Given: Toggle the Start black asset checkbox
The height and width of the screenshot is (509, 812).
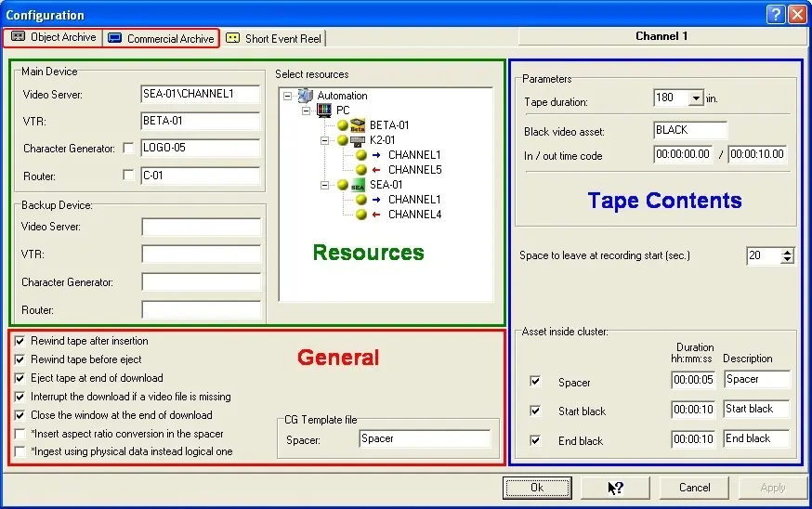Looking at the screenshot, I should (x=534, y=411).
